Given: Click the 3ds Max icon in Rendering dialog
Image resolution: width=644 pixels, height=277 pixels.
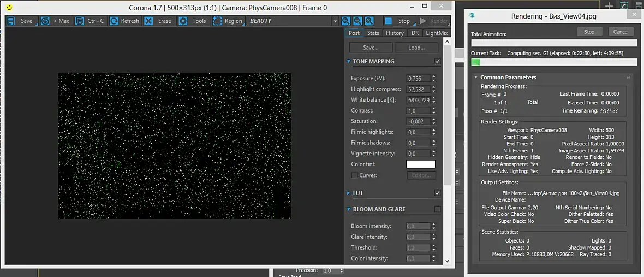Looking at the screenshot, I should pyautogui.click(x=472, y=16).
